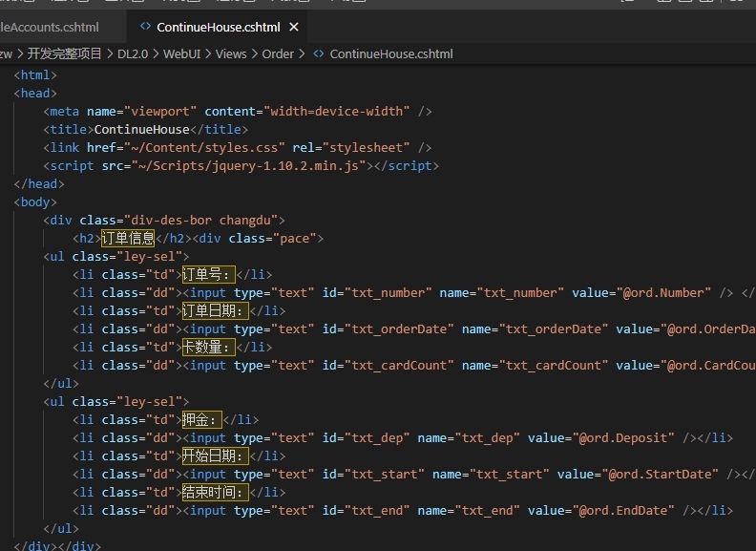Open the 开发完整项目 breadcrumb folder
This screenshot has height=551, width=756.
point(64,54)
